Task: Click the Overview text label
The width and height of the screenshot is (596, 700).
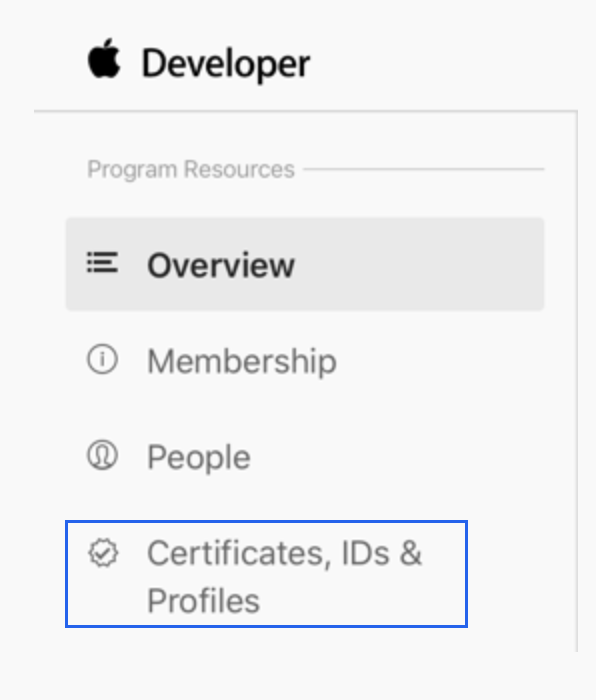Action: point(221,265)
